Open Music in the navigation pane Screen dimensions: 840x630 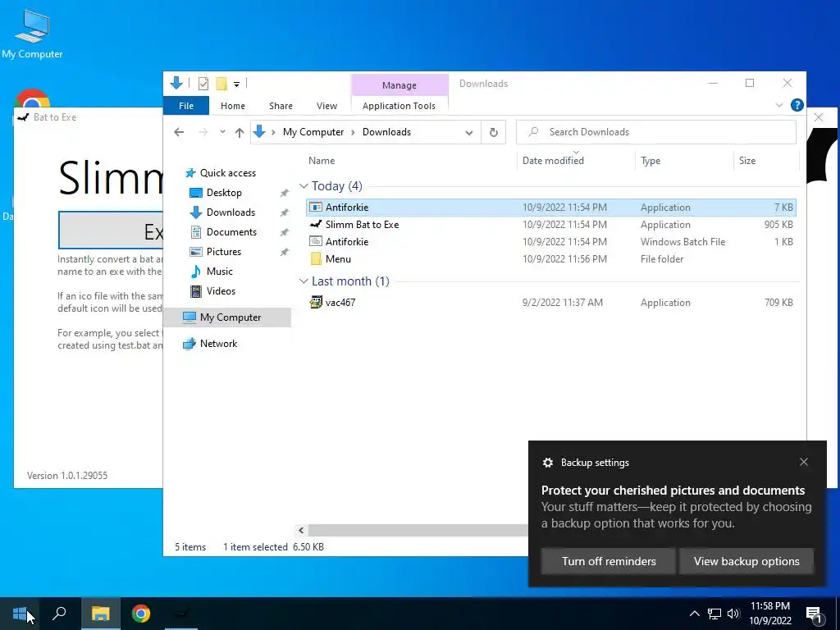coord(220,271)
